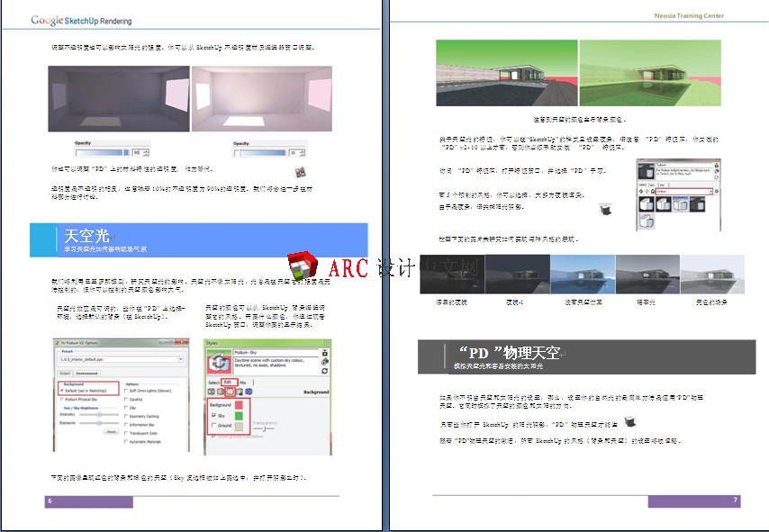Click the Neosia Training Center header text
This screenshot has height=532, width=769.
coord(689,15)
